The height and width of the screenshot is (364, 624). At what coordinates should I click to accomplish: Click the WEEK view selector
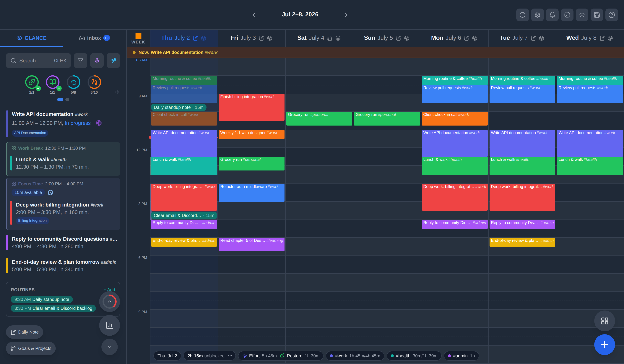click(x=138, y=38)
